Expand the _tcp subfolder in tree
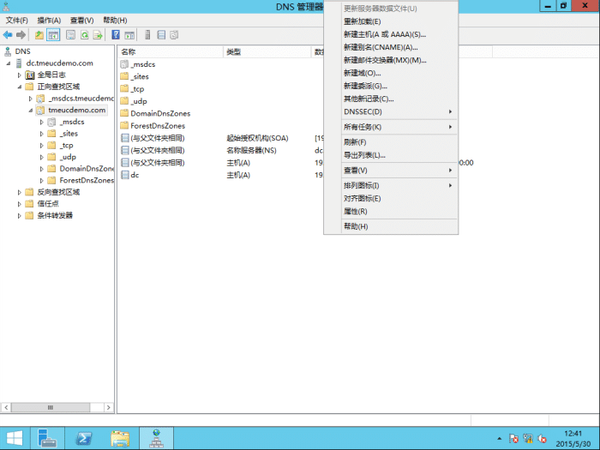The image size is (600, 450). point(41,145)
